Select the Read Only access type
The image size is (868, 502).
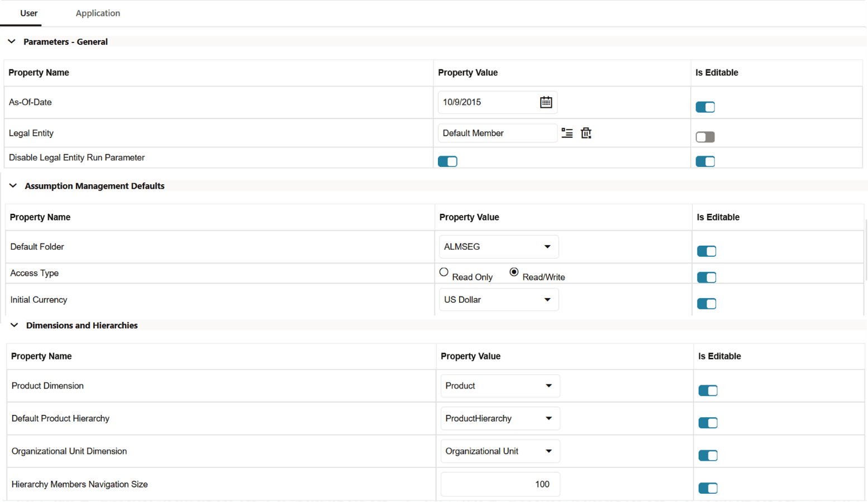[443, 272]
